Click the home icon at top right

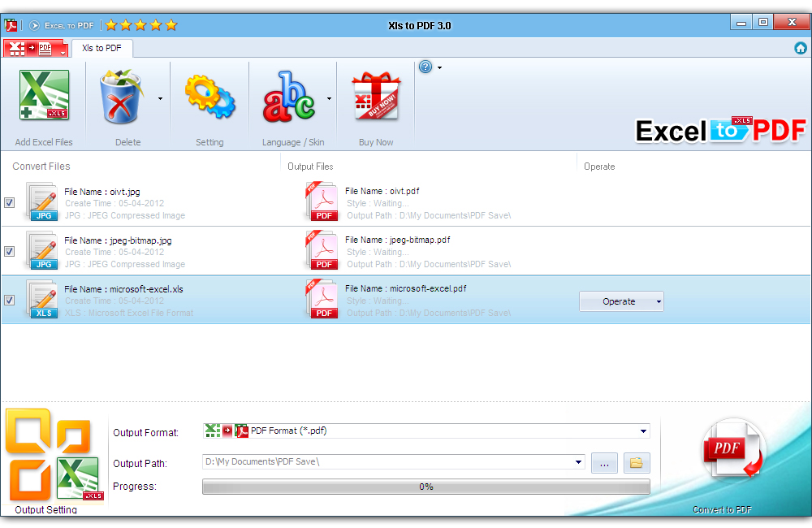[x=800, y=48]
